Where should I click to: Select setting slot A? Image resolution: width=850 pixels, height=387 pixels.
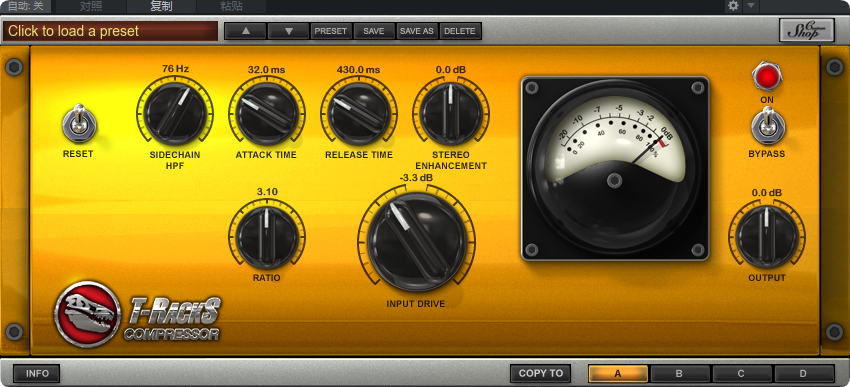tap(618, 373)
